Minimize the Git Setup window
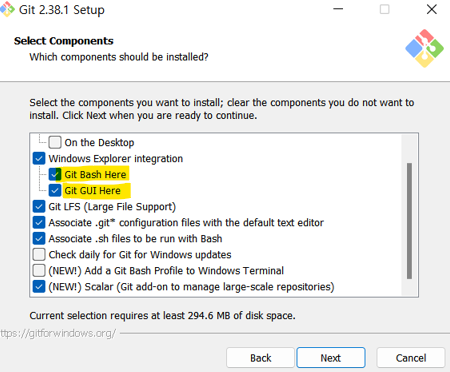 338,9
